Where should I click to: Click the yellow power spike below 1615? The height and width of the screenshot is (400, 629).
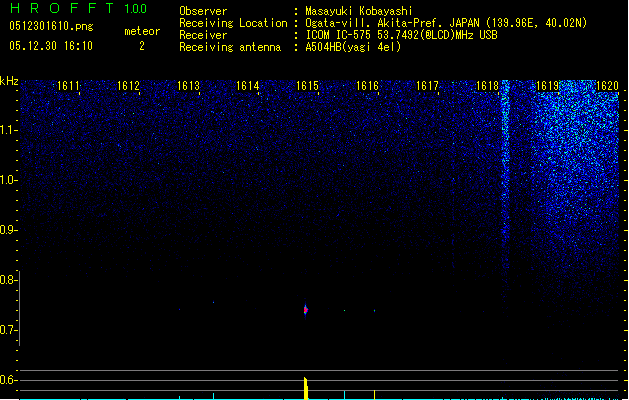tap(306, 388)
